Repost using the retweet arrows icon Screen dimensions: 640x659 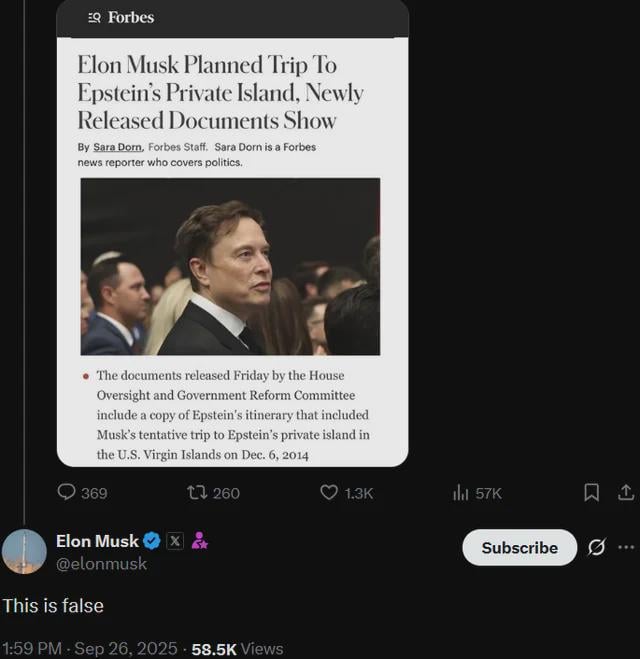(197, 492)
